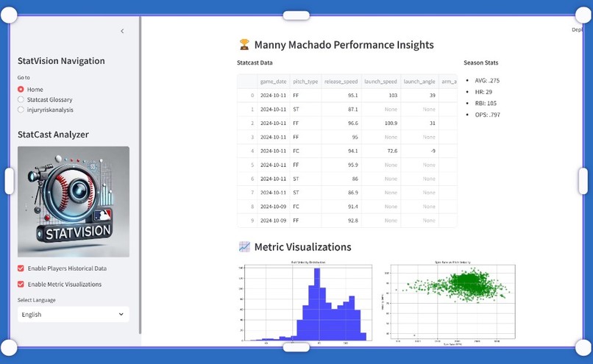
Task: Sort by the launch_speed column header
Action: point(380,82)
